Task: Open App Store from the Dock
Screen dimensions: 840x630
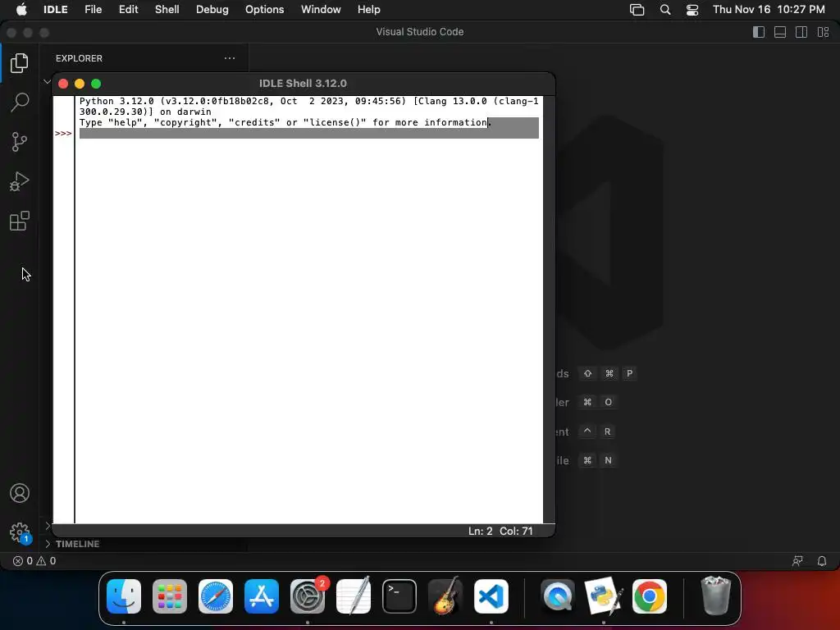Action: point(262,596)
